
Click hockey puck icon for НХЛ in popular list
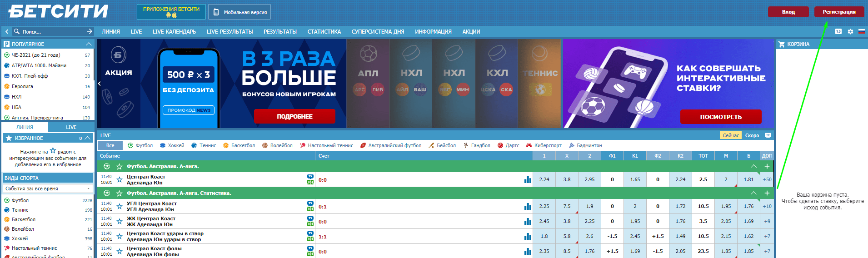(x=7, y=97)
